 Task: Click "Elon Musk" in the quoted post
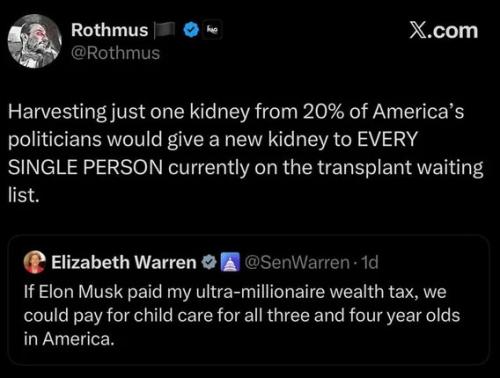[x=81, y=292]
